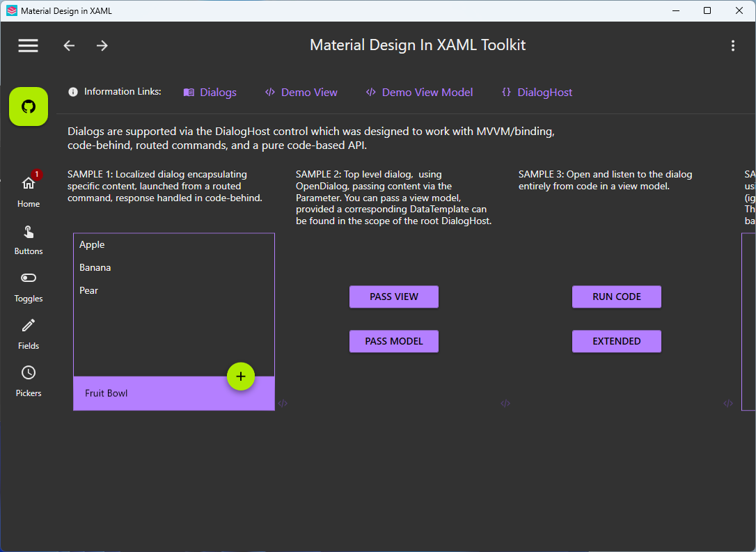Image resolution: width=756 pixels, height=552 pixels.
Task: Open the hamburger navigation menu
Action: (28, 45)
